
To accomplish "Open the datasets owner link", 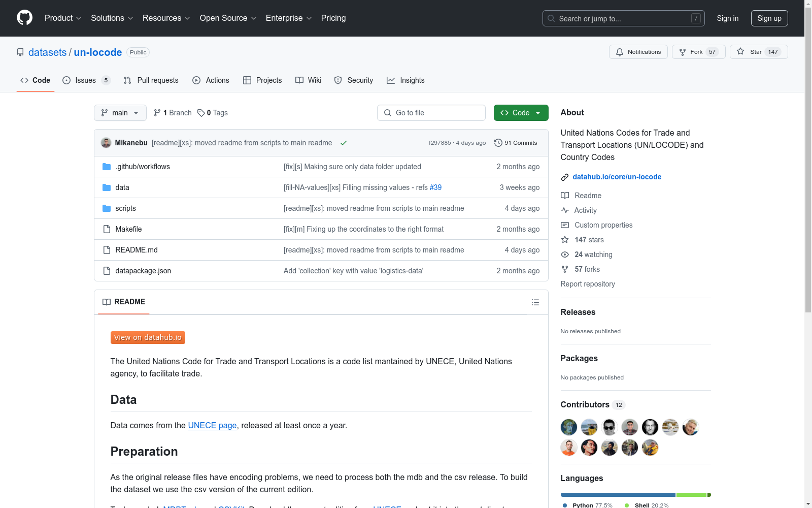I will (x=47, y=52).
